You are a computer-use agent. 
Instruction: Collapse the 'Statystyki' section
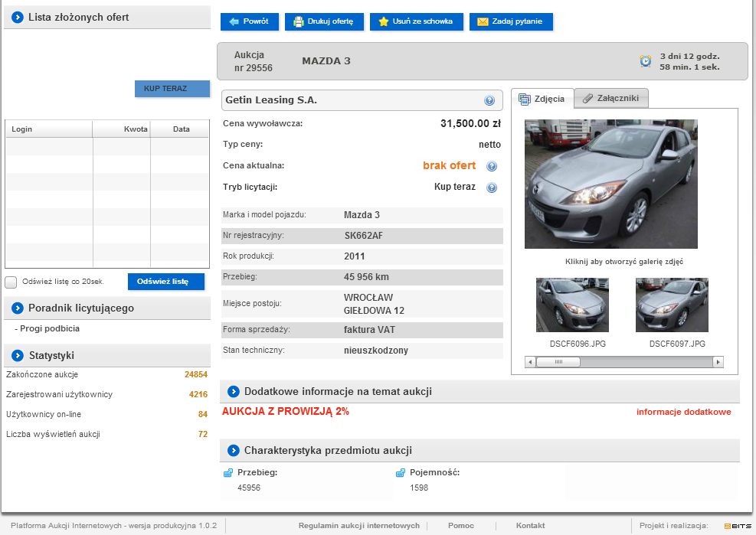pyautogui.click(x=17, y=355)
